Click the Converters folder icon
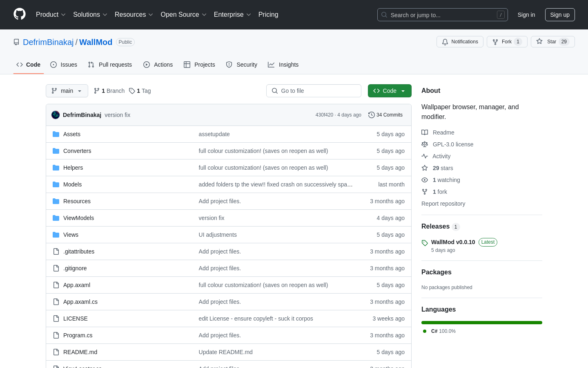This screenshot has height=368, width=588. click(56, 151)
